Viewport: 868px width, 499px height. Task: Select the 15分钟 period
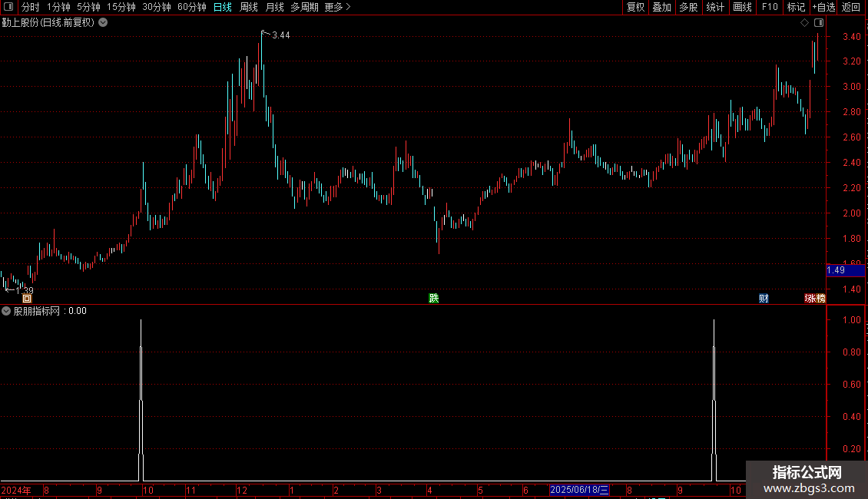[121, 7]
